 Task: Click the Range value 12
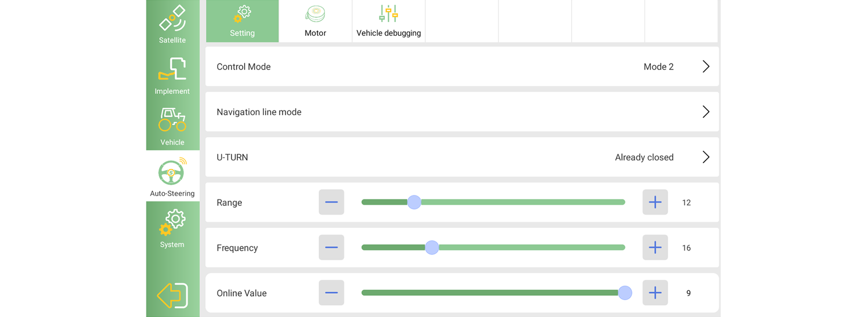686,202
